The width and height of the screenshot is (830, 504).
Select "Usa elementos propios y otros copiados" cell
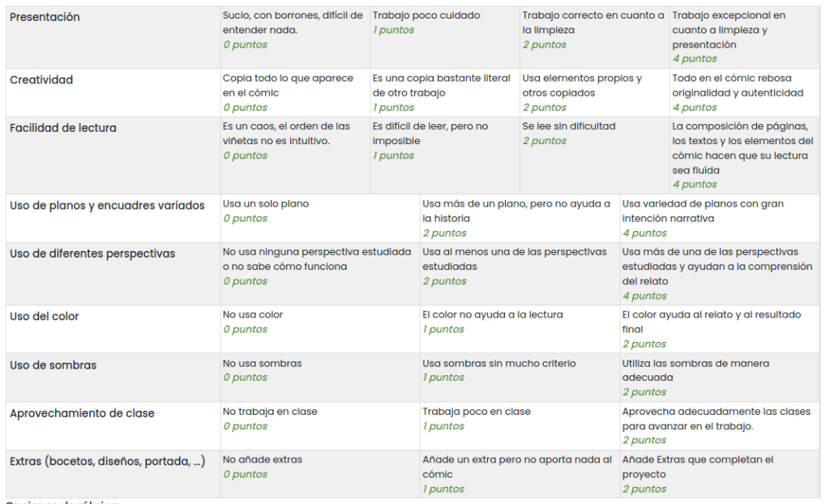click(x=594, y=92)
